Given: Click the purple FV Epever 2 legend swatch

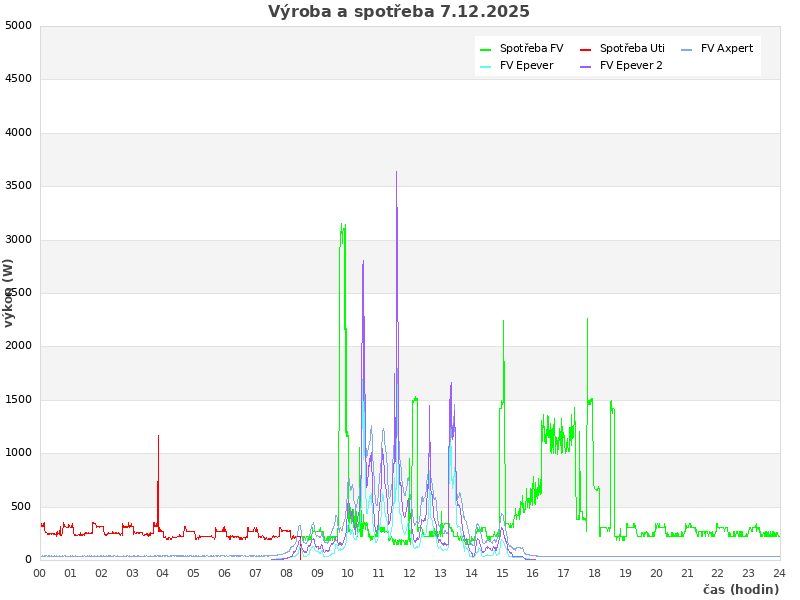Looking at the screenshot, I should coord(586,66).
